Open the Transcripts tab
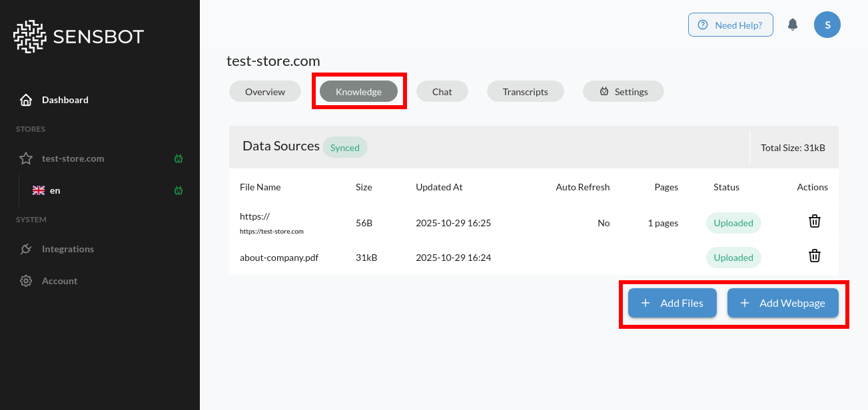Image resolution: width=868 pixels, height=410 pixels. [x=525, y=91]
